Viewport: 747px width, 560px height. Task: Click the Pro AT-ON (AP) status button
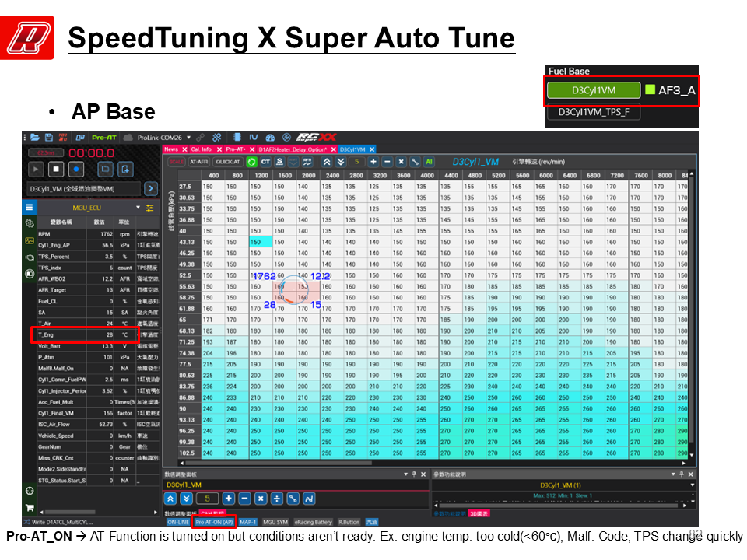pyautogui.click(x=214, y=522)
